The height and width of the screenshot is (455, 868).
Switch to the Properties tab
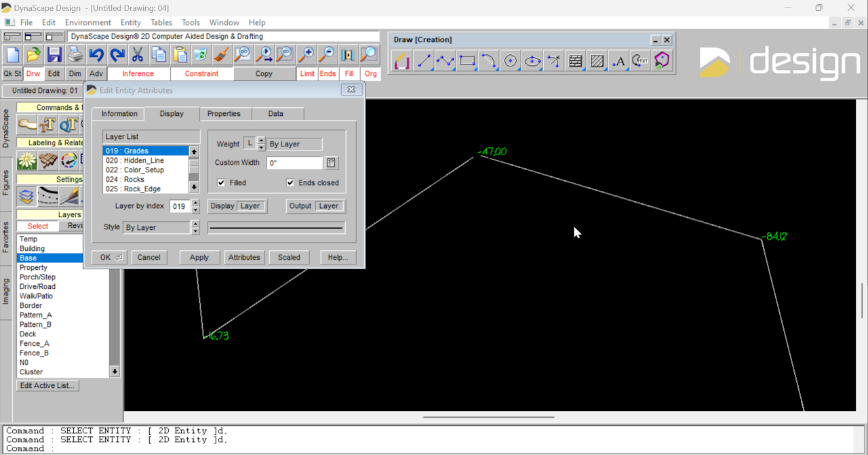224,114
